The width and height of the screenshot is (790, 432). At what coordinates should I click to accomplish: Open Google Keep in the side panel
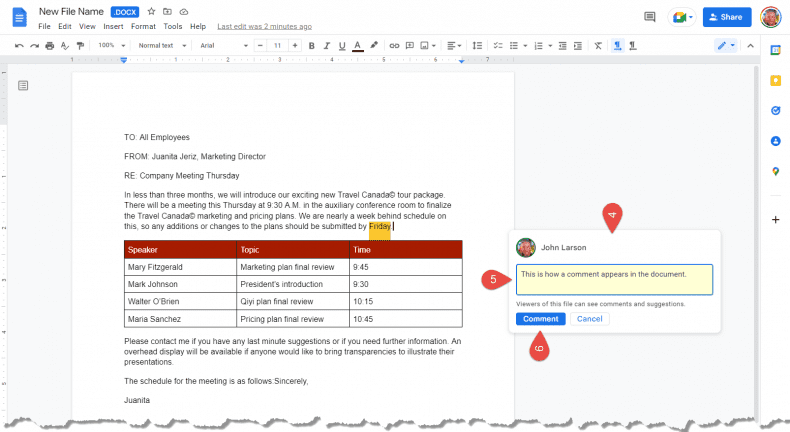[775, 79]
